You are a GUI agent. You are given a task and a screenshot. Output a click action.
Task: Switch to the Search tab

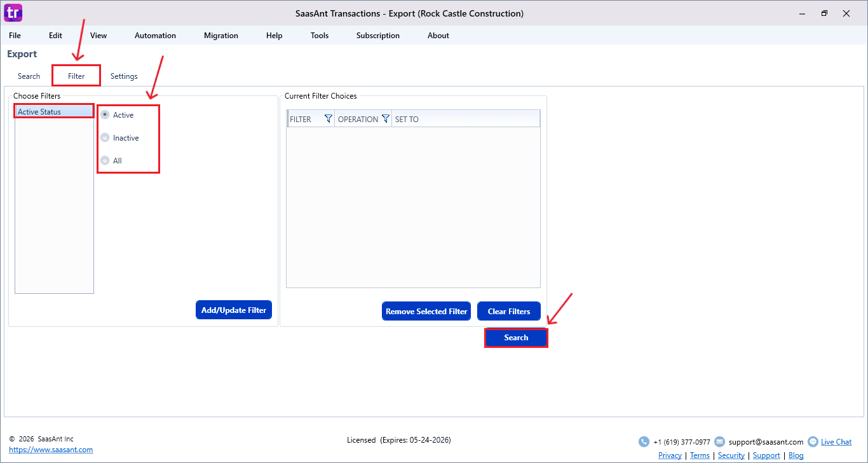coord(29,76)
